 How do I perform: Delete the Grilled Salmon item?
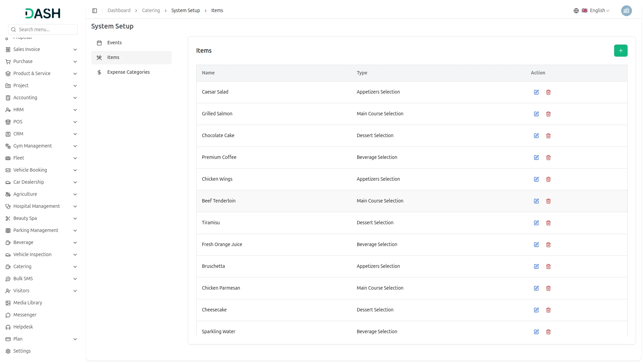548,114
